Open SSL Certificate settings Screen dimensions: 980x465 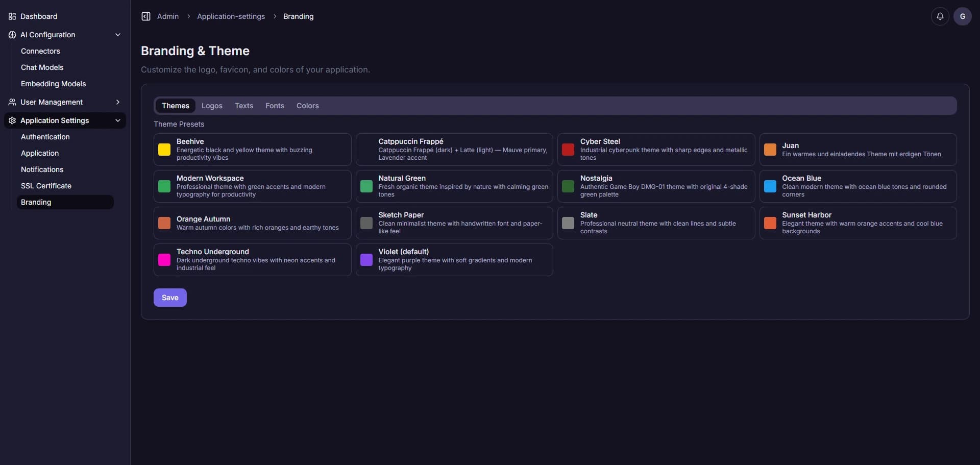tap(46, 186)
